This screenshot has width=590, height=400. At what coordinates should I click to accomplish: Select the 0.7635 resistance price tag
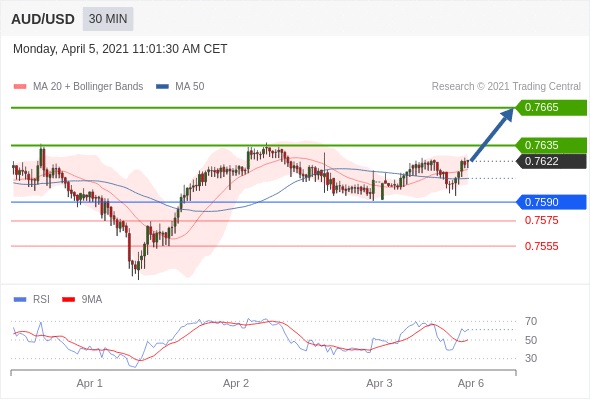pos(551,145)
